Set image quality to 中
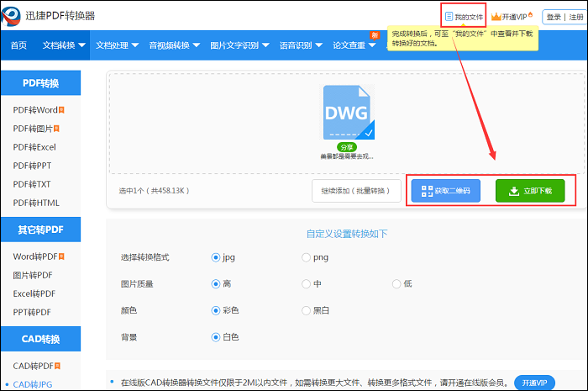 (306, 284)
